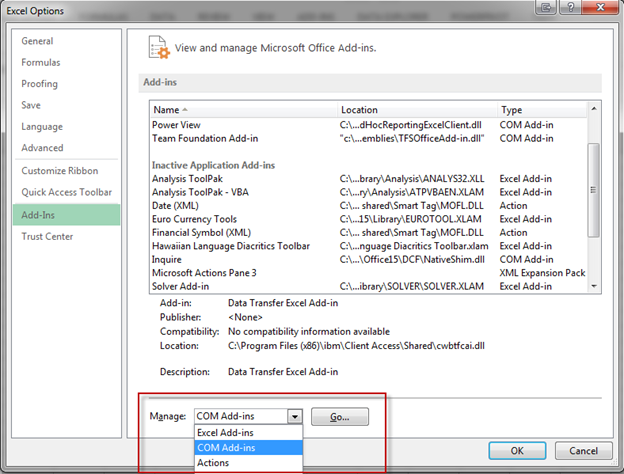
Task: Close the Excel Options dialog
Action: point(601,7)
